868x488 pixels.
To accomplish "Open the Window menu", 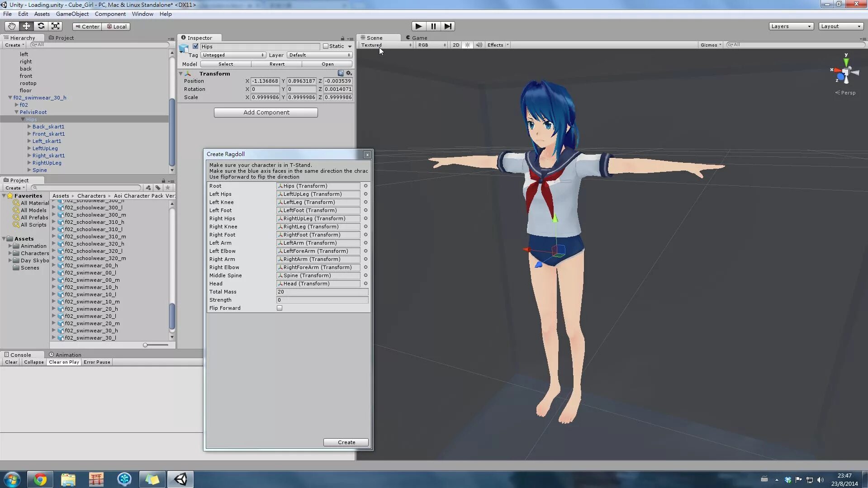I will (142, 14).
